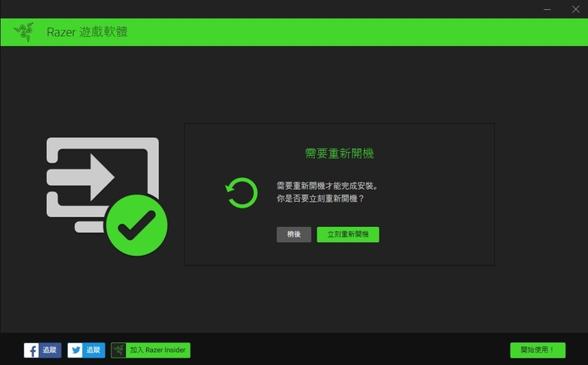The height and width of the screenshot is (365, 588).
Task: Follow Razer on Twitter
Action: 86,350
